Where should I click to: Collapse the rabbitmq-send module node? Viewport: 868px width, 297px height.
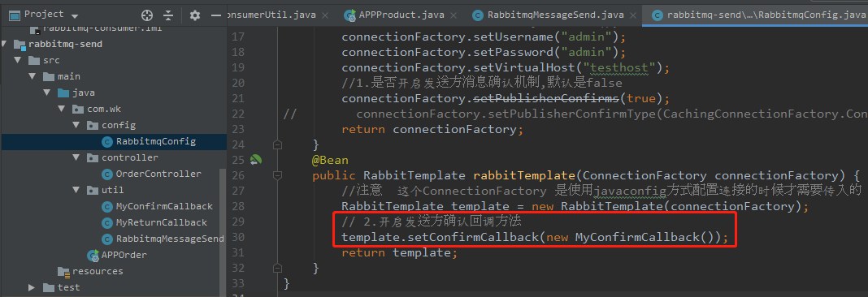coord(6,45)
